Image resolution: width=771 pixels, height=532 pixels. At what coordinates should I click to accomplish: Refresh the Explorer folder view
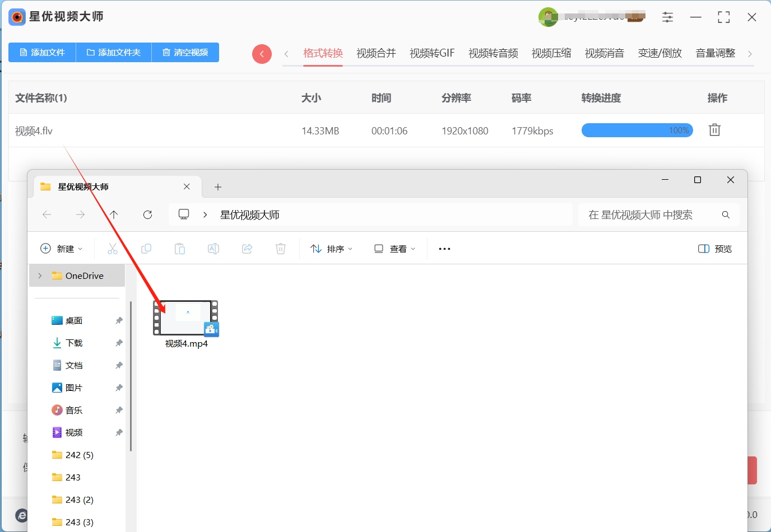pyautogui.click(x=148, y=214)
